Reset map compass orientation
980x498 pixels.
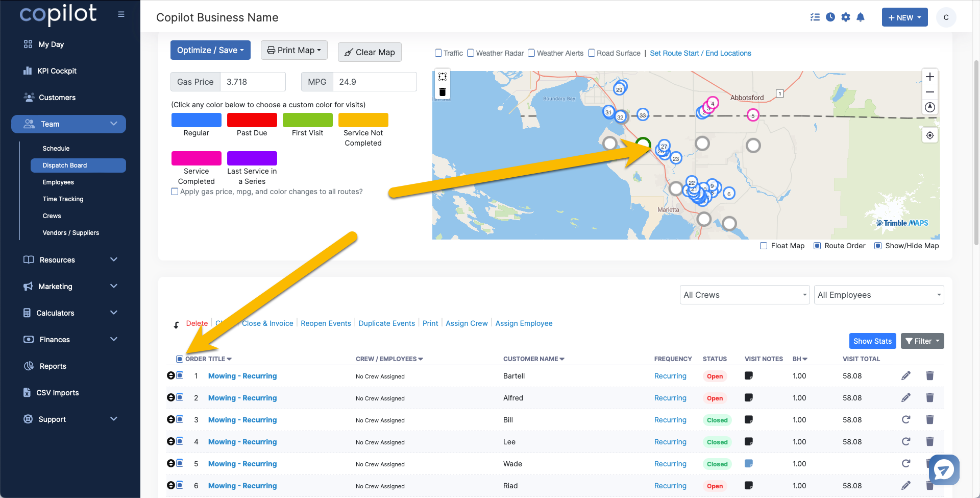[x=930, y=107]
